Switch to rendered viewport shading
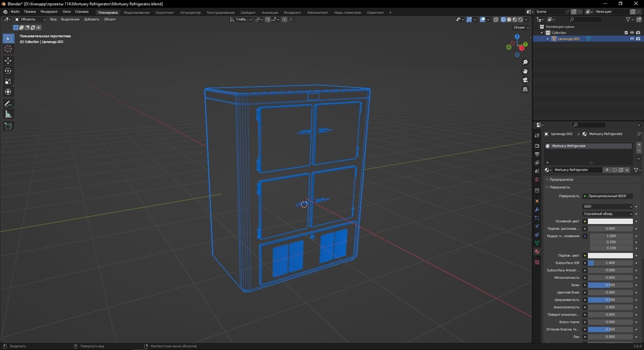Image resolution: width=644 pixels, height=350 pixels. tap(521, 19)
